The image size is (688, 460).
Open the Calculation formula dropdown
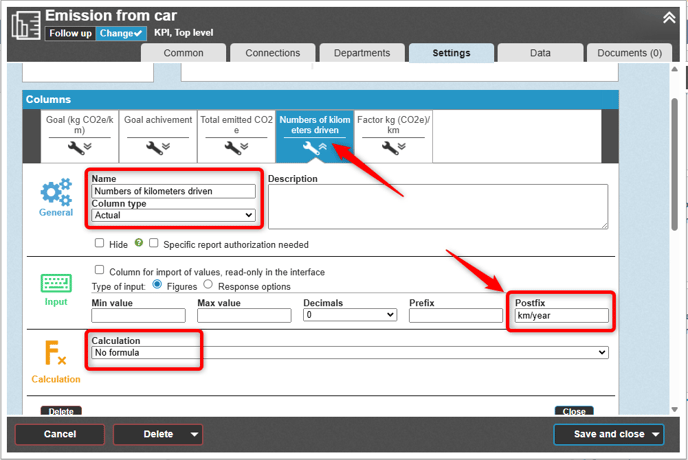point(350,353)
